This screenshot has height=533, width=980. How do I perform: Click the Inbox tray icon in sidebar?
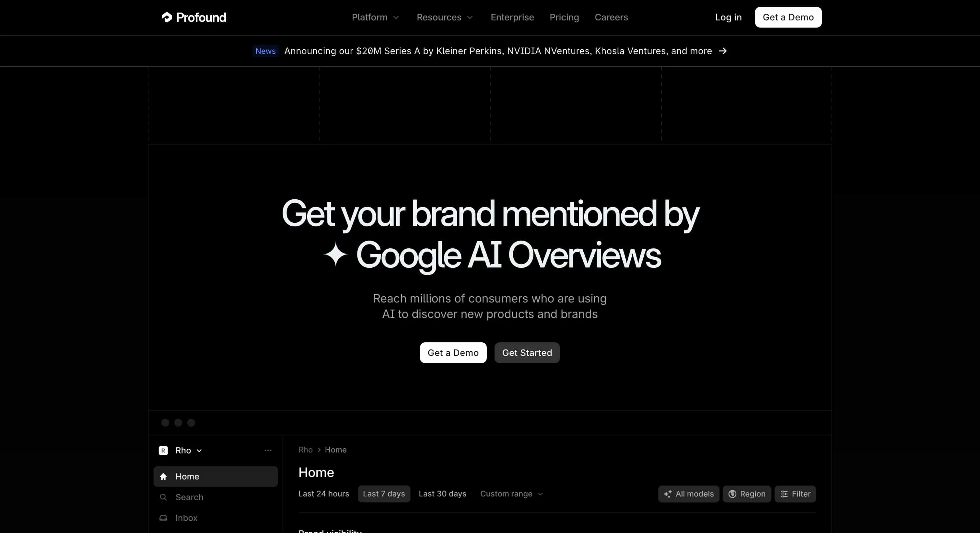pyautogui.click(x=163, y=518)
